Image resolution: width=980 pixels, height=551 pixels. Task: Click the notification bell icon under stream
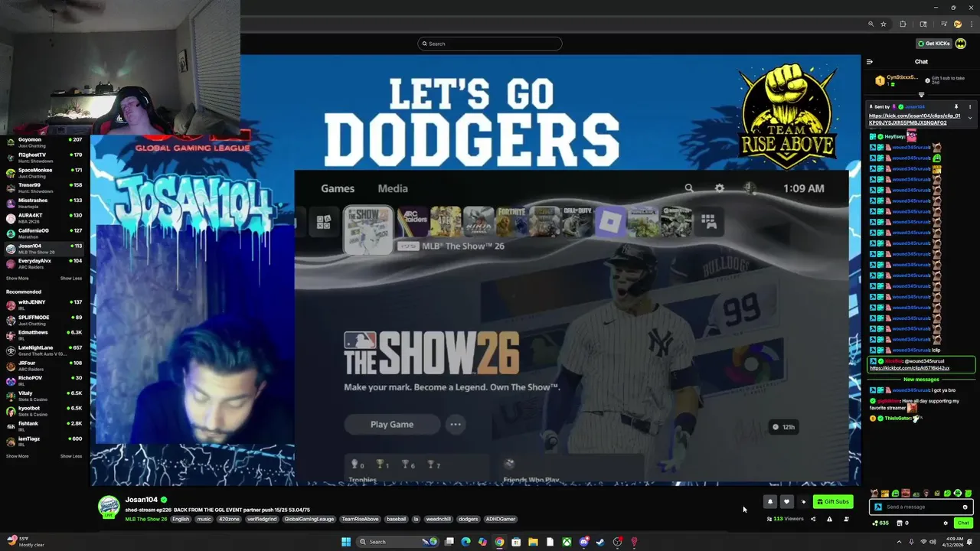(769, 502)
